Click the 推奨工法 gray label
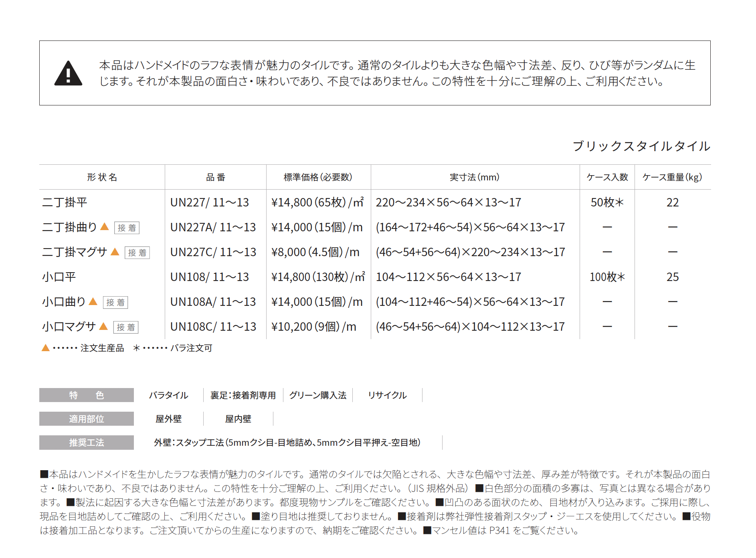The height and width of the screenshot is (558, 756). [86, 443]
